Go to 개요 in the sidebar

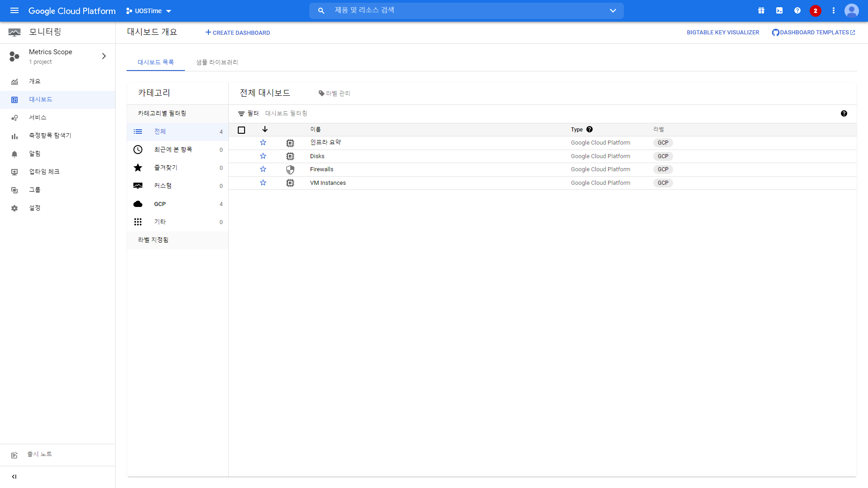tap(57, 81)
